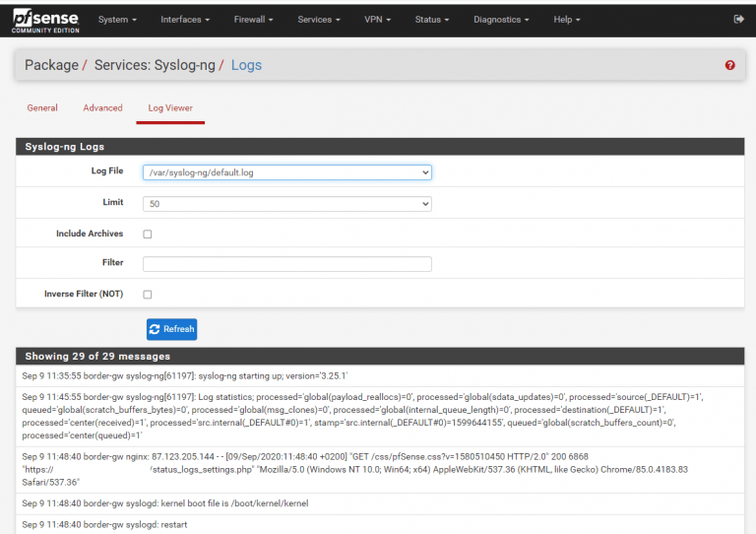Select the kernel boot file log entry
The width and height of the screenshot is (756, 534).
coord(380,503)
